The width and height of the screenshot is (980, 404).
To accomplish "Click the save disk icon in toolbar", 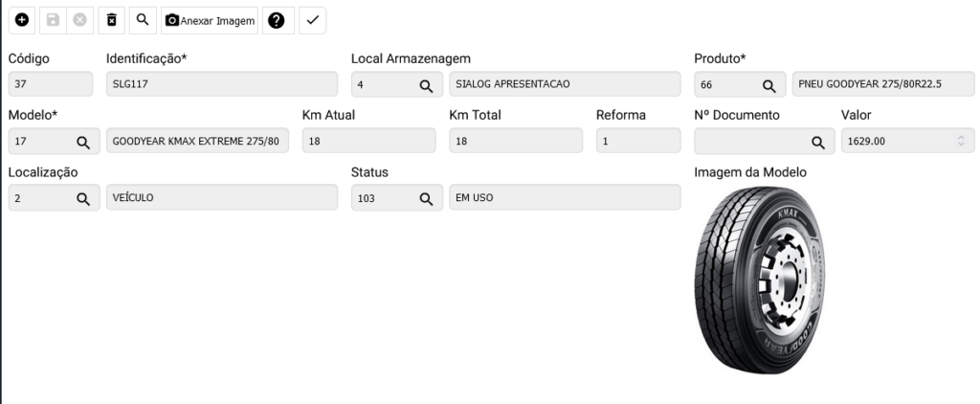I will [x=53, y=19].
